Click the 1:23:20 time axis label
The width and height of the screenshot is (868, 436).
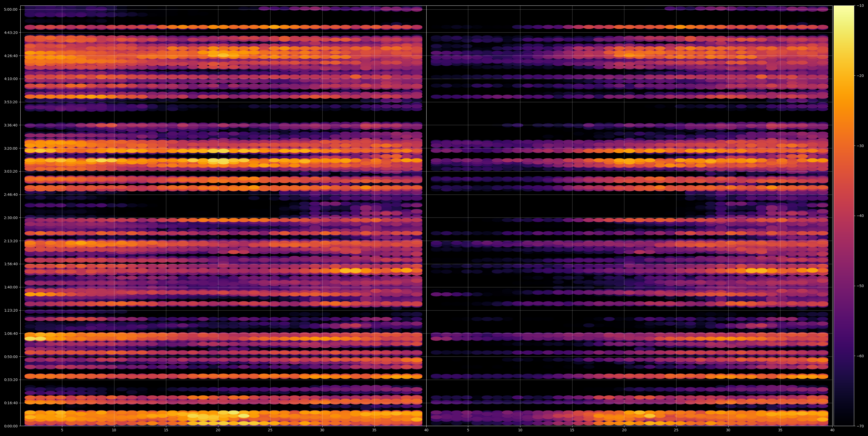pos(10,310)
